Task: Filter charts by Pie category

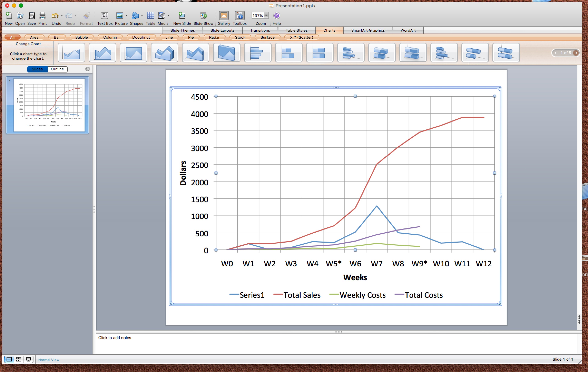Action: (191, 37)
